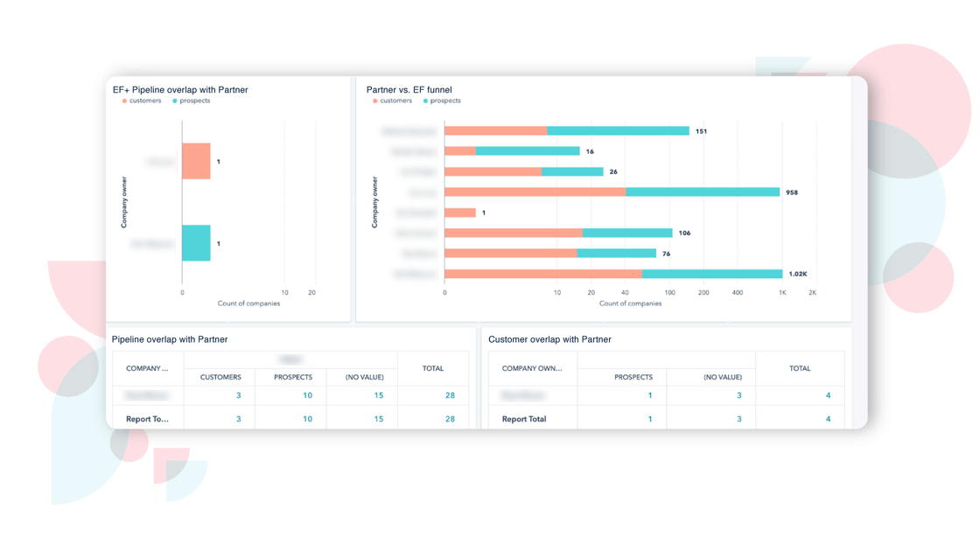Screen dimensions: 980x543
Task: Select orange customers segment of the 76 bar
Action: 511,254
